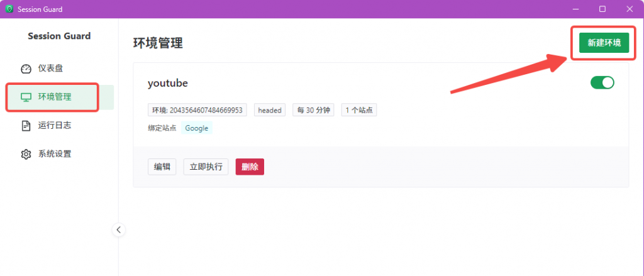
Task: Click the environment ID tag 2043564607484669953
Action: click(x=197, y=110)
